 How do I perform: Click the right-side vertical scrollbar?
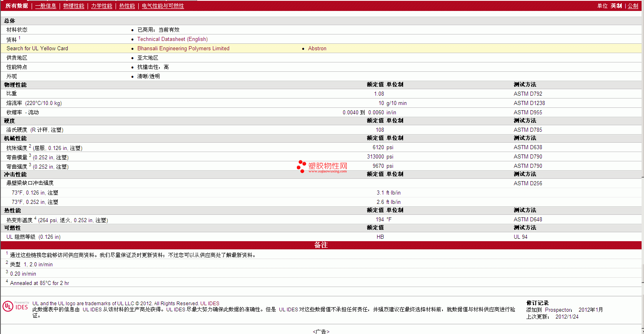tap(642, 162)
